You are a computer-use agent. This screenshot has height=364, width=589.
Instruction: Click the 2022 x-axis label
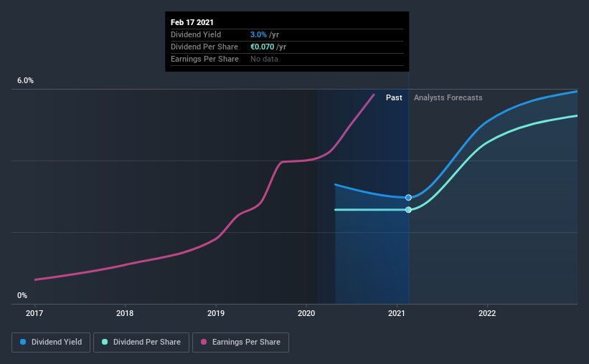tap(487, 313)
